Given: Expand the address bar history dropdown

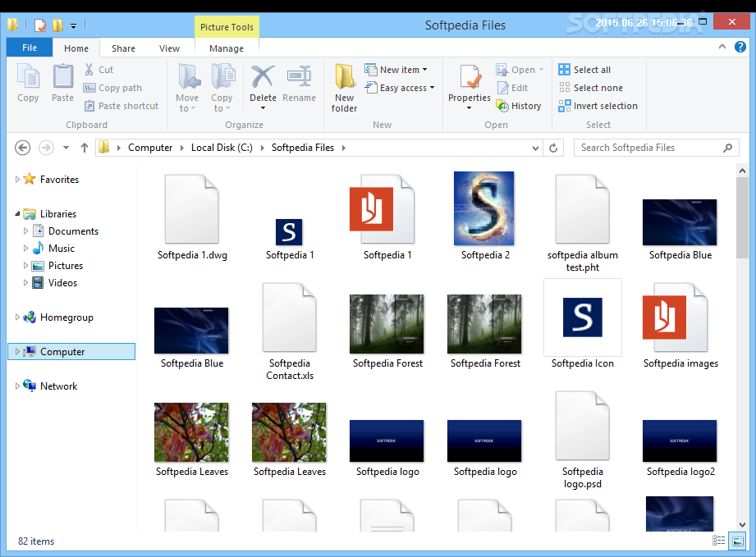Looking at the screenshot, I should tap(535, 148).
